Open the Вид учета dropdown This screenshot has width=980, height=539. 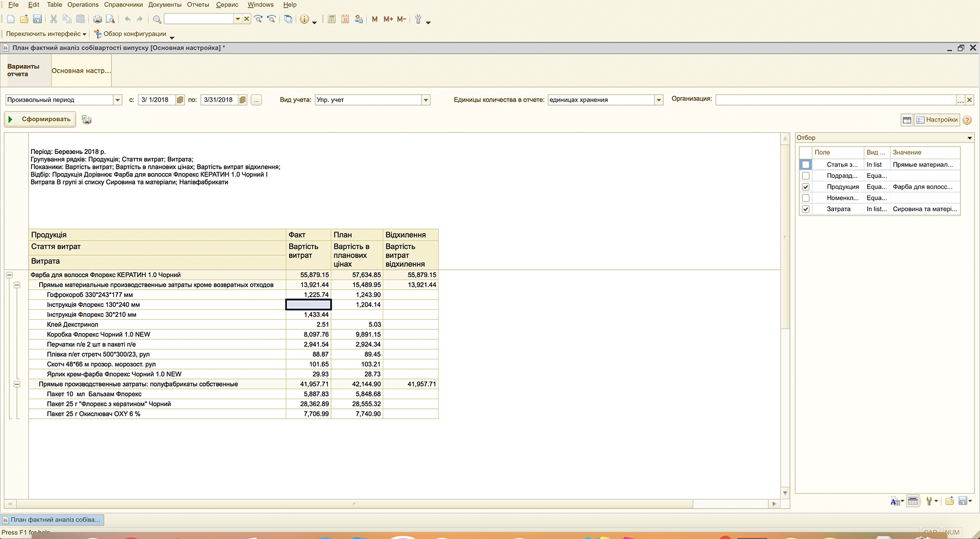426,100
